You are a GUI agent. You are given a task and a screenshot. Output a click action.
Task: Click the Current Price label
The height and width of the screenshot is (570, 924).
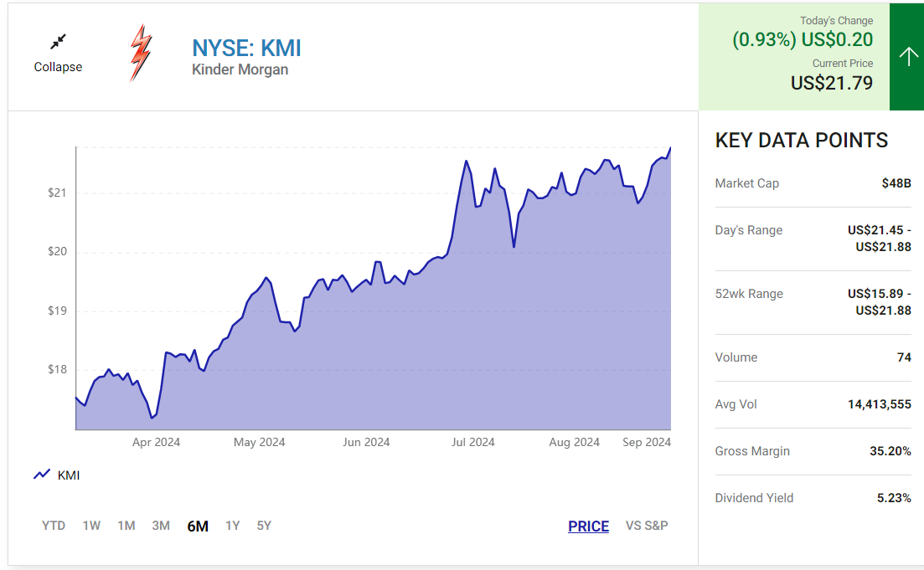click(x=843, y=63)
